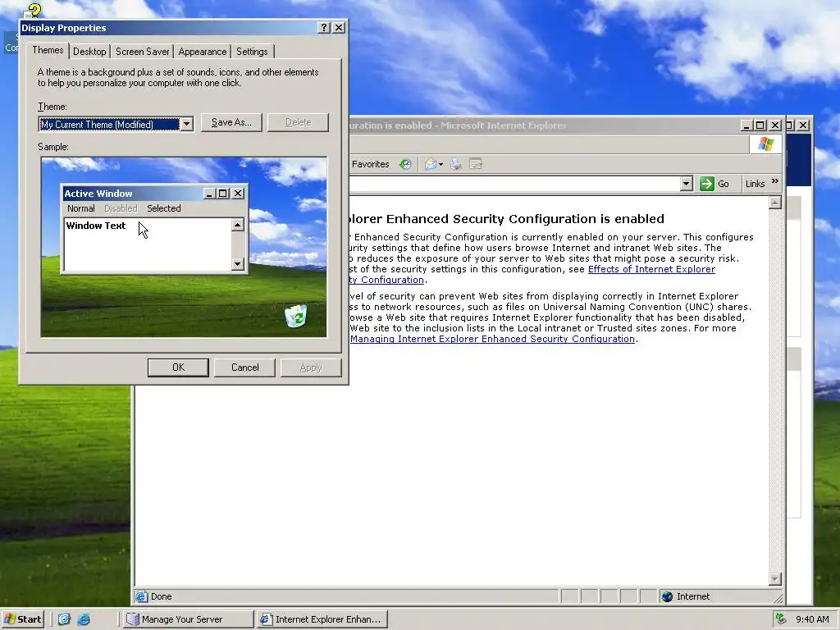
Task: Maximize the Internet Explorer window
Action: click(x=760, y=126)
